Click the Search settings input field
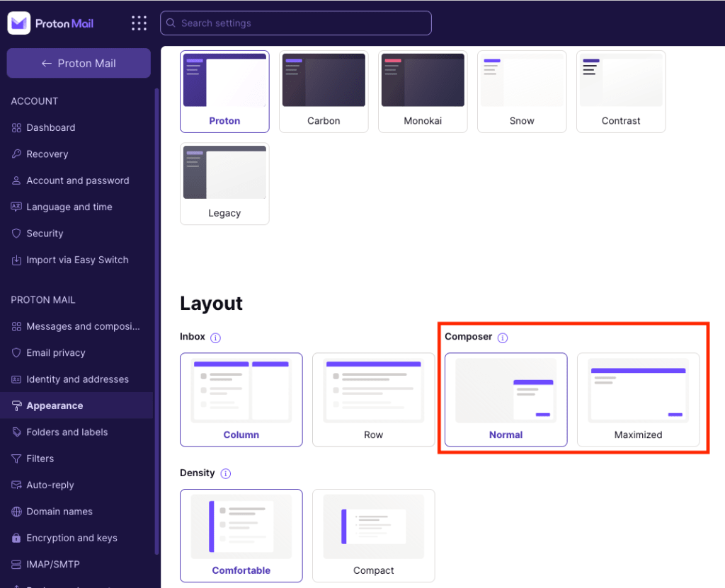Screen dimensions: 725x588 click(x=295, y=23)
